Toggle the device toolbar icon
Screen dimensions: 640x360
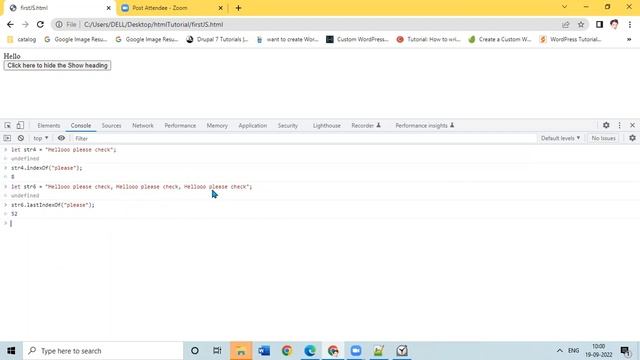coord(20,125)
